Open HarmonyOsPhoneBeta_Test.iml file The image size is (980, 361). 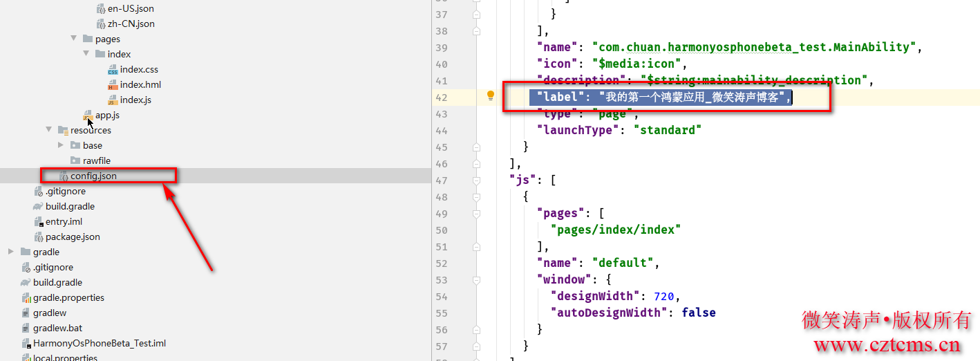point(100,343)
